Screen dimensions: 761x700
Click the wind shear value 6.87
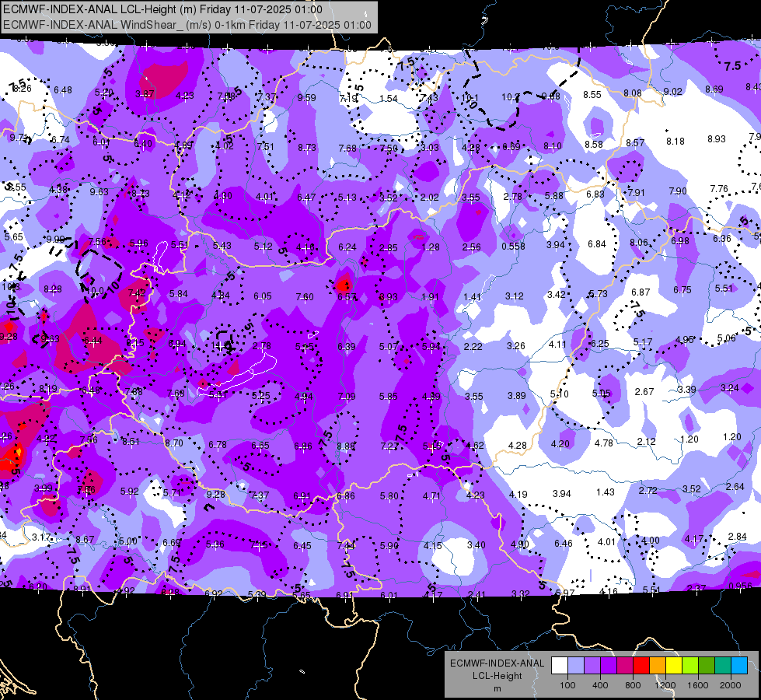tap(641, 292)
